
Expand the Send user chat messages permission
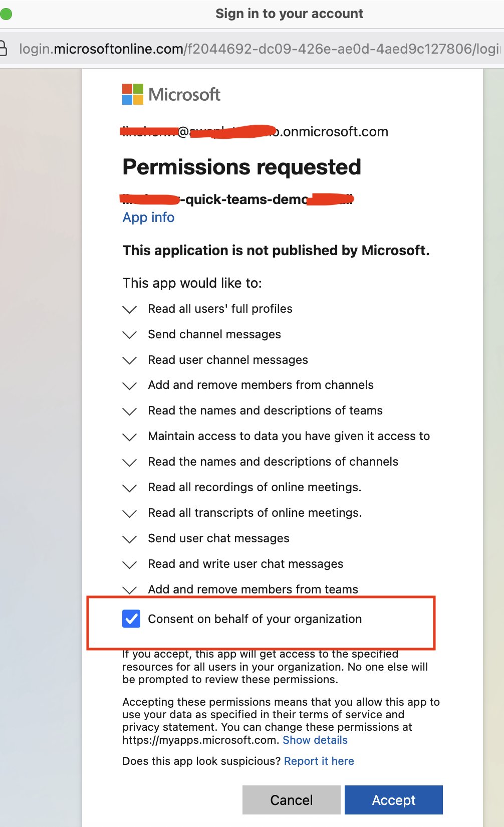[129, 539]
